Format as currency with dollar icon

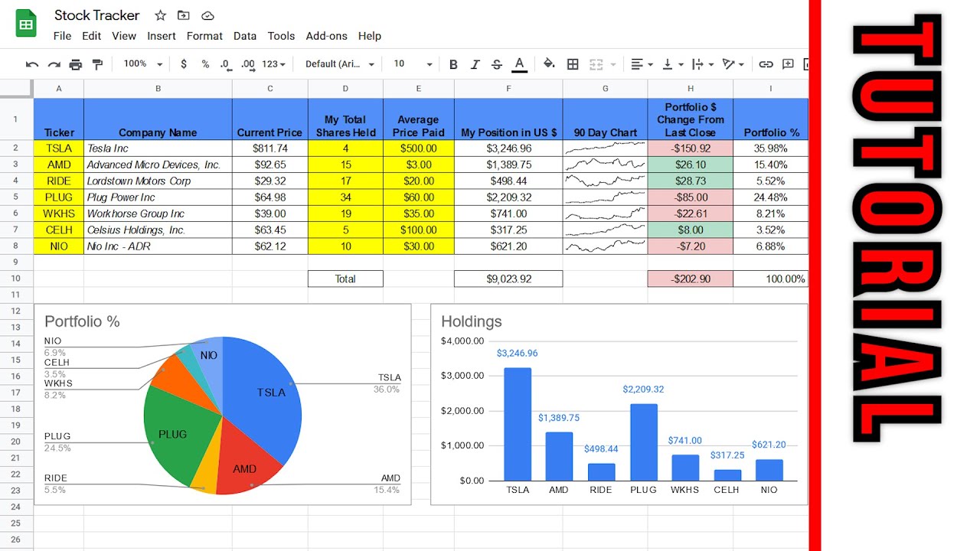184,64
